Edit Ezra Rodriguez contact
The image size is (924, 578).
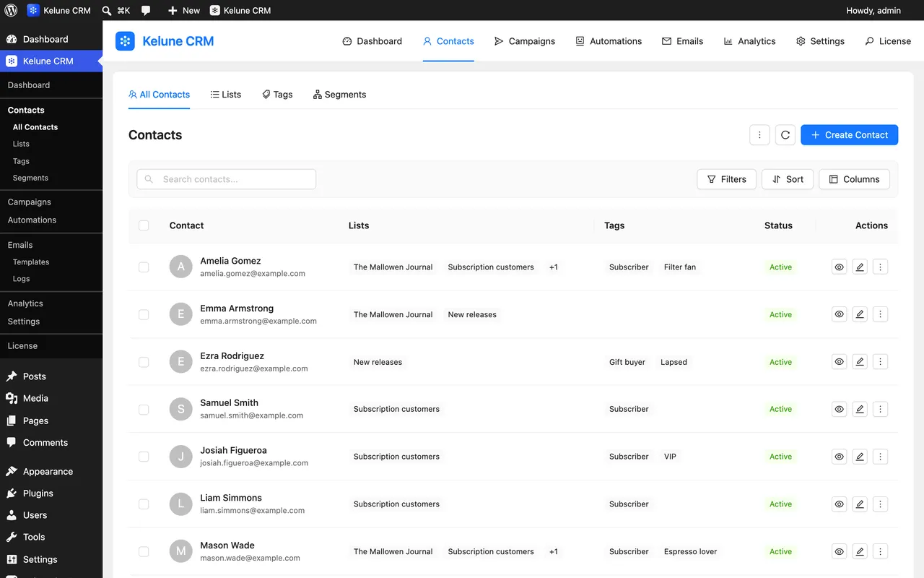click(860, 362)
